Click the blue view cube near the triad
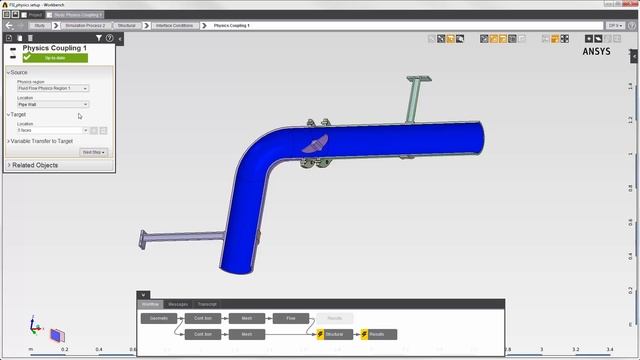This screenshot has width=640, height=360. pyautogui.click(x=57, y=336)
